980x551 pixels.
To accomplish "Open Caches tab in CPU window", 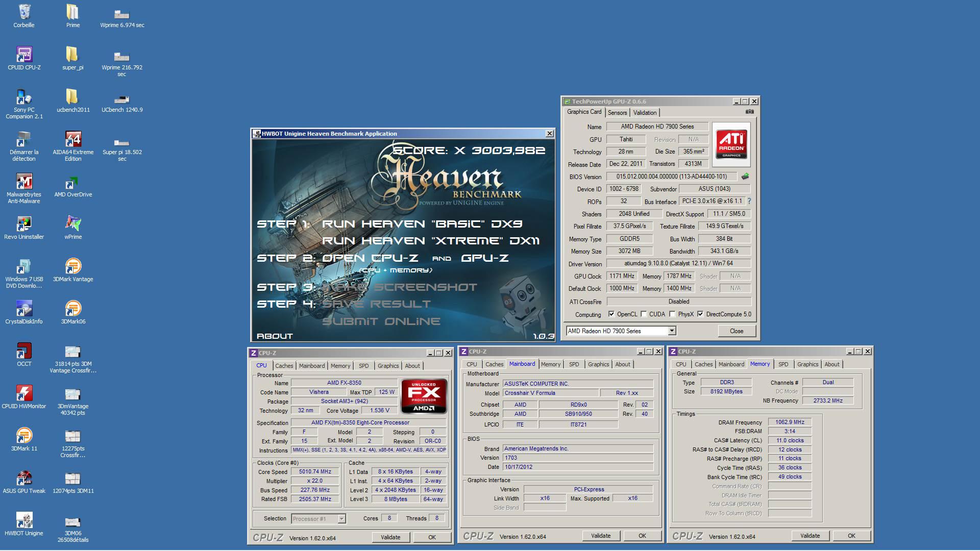I will coord(284,366).
